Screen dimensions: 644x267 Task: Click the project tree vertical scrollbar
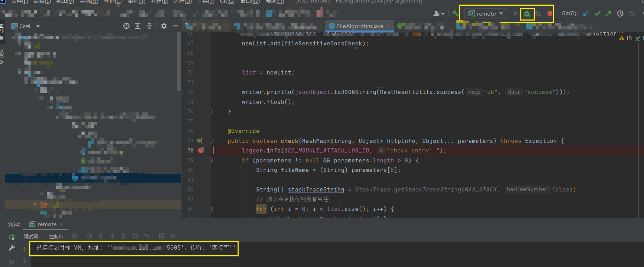179,62
